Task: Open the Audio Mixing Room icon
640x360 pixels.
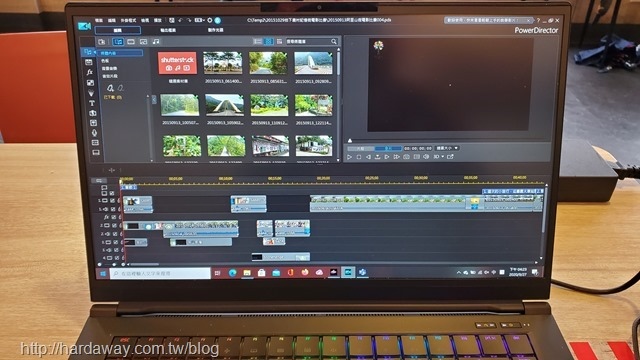Action: pyautogui.click(x=93, y=122)
